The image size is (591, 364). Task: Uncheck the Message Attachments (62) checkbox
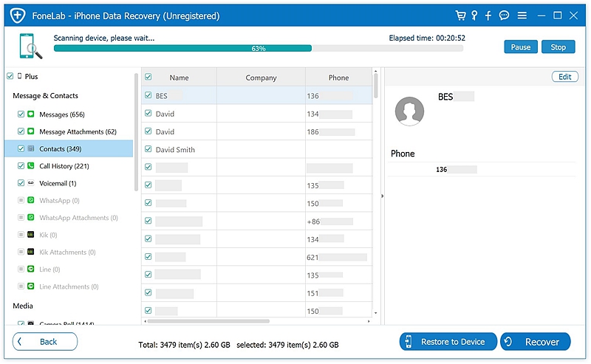pyautogui.click(x=21, y=131)
